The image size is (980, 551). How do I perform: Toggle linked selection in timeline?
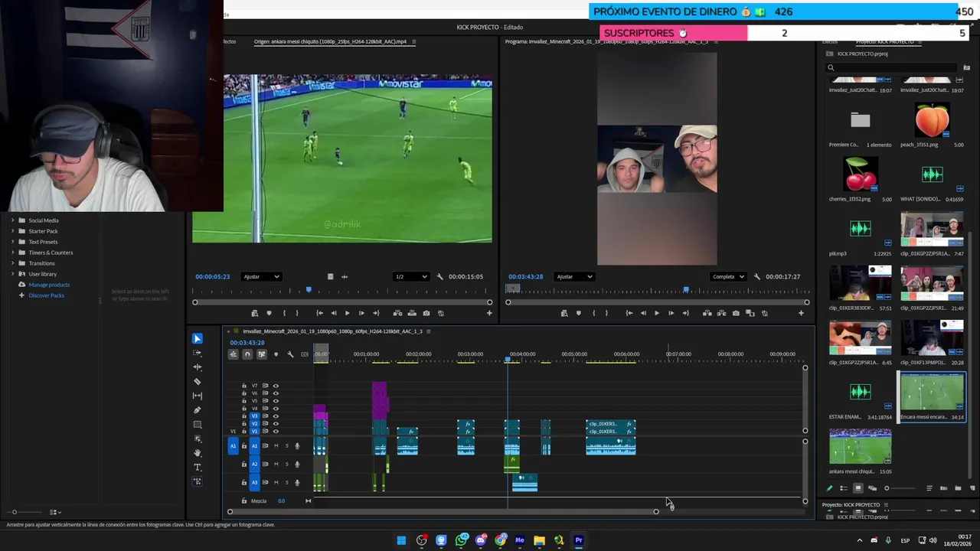[262, 354]
